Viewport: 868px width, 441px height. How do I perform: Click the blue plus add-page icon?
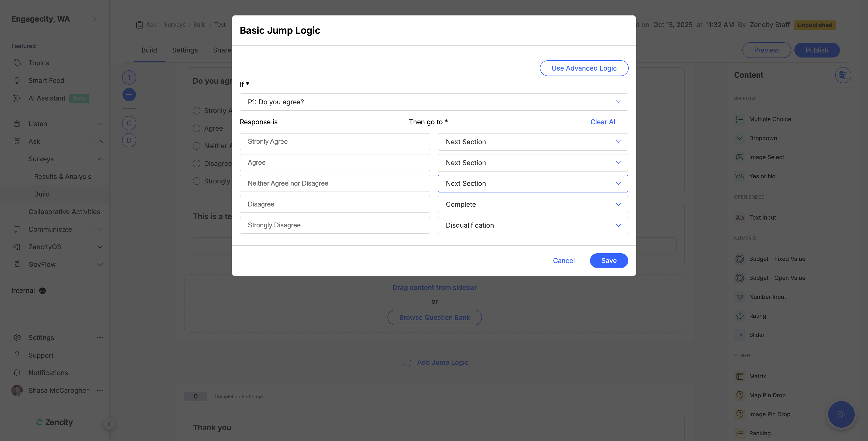pos(129,95)
